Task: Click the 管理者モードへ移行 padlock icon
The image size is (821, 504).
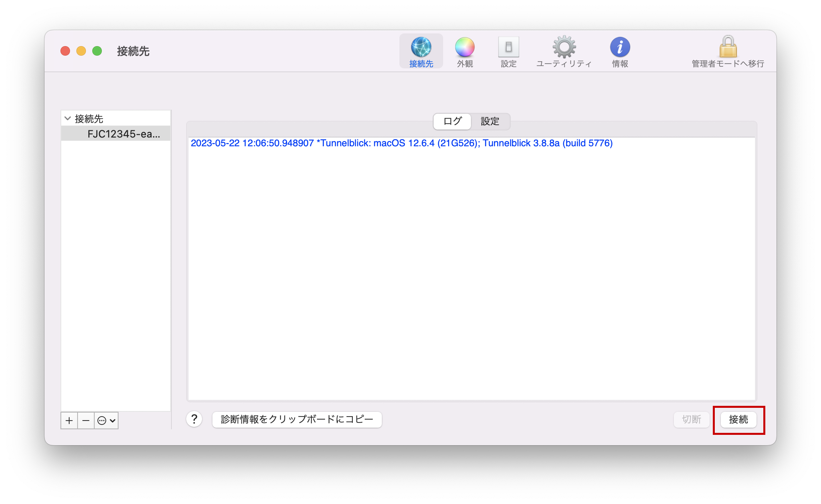Action: (728, 48)
